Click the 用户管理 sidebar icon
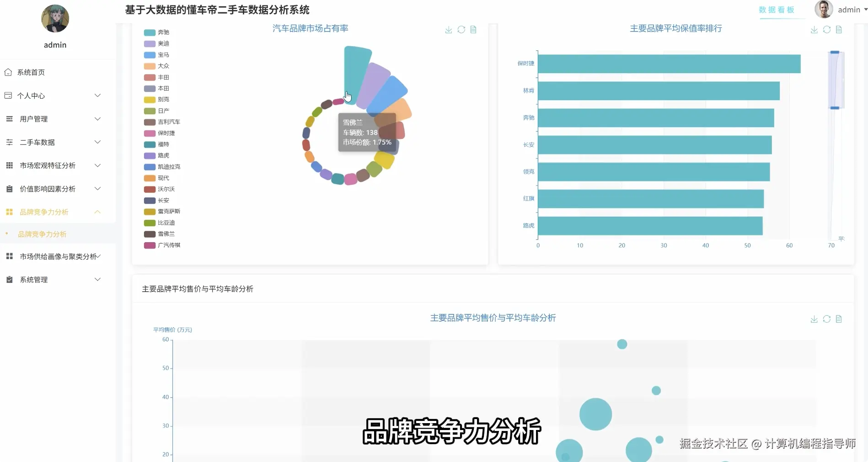This screenshot has height=462, width=868. tap(9, 119)
